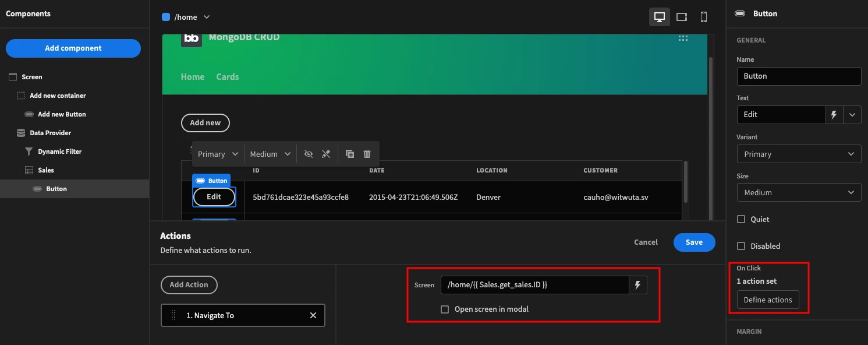Click the duplicate component icon in floating toolbar
This screenshot has width=868, height=345.
tap(350, 154)
